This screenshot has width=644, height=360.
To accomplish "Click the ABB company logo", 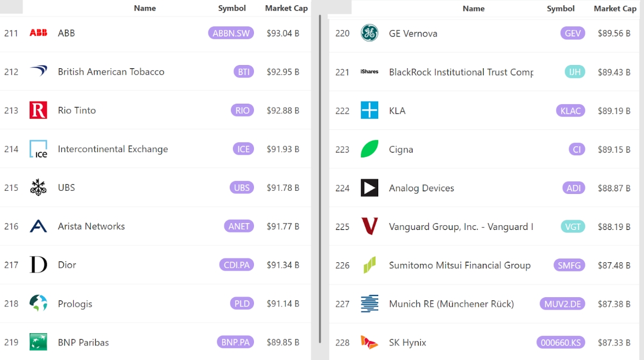I will pyautogui.click(x=38, y=33).
